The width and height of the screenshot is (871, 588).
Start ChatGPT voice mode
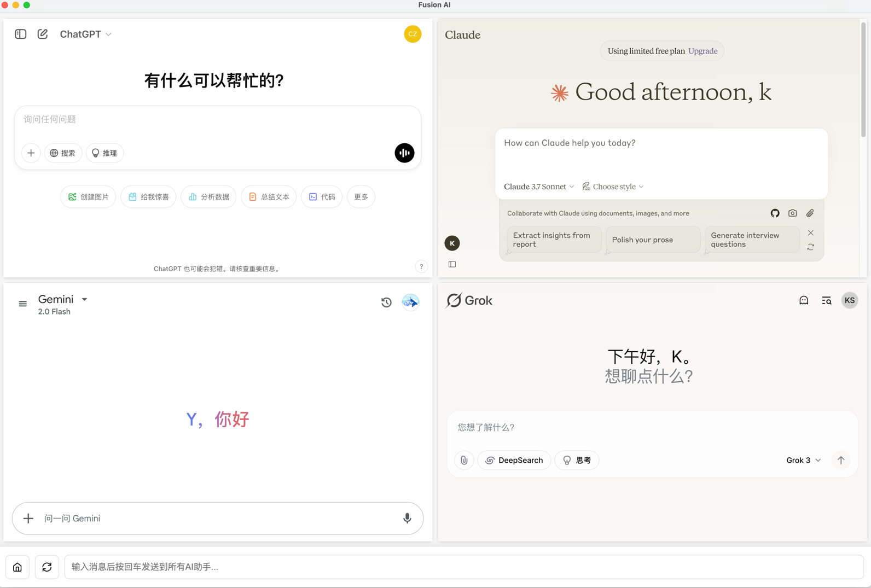[x=404, y=153]
